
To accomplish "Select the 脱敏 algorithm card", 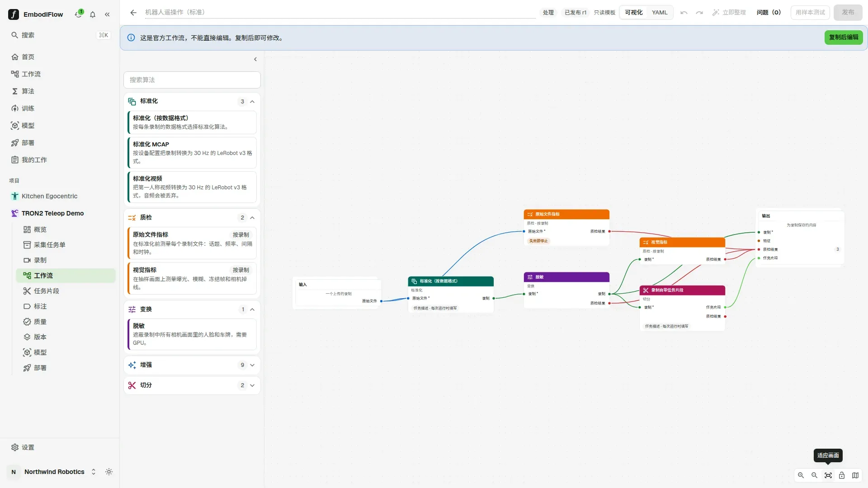I will coord(192,334).
